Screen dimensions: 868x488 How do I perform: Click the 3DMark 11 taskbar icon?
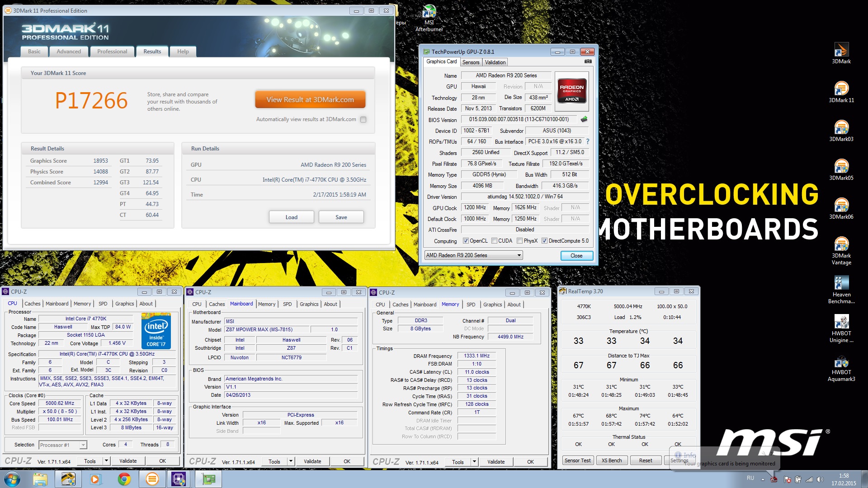[x=152, y=479]
